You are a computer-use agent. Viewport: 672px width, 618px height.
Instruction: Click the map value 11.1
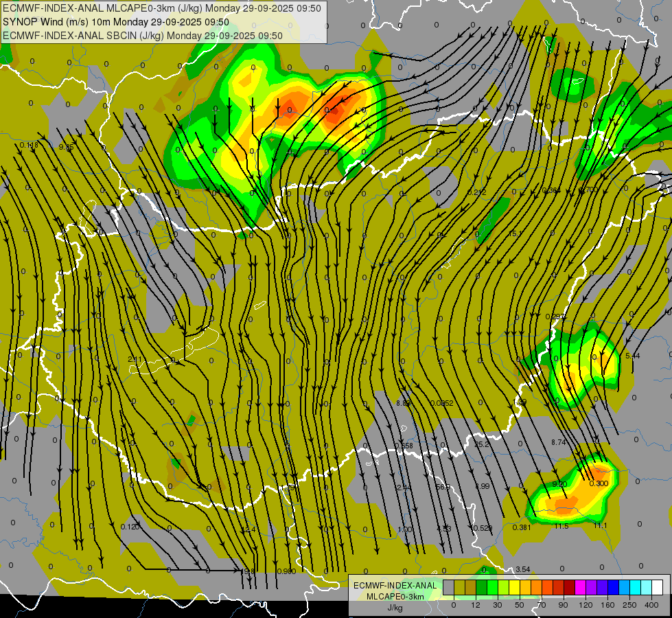(x=600, y=525)
